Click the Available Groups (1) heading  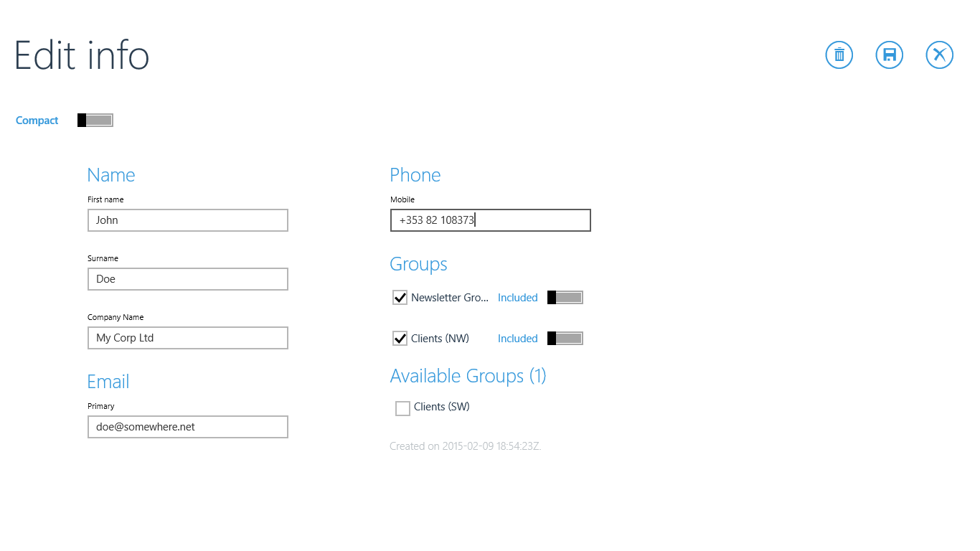(x=468, y=376)
